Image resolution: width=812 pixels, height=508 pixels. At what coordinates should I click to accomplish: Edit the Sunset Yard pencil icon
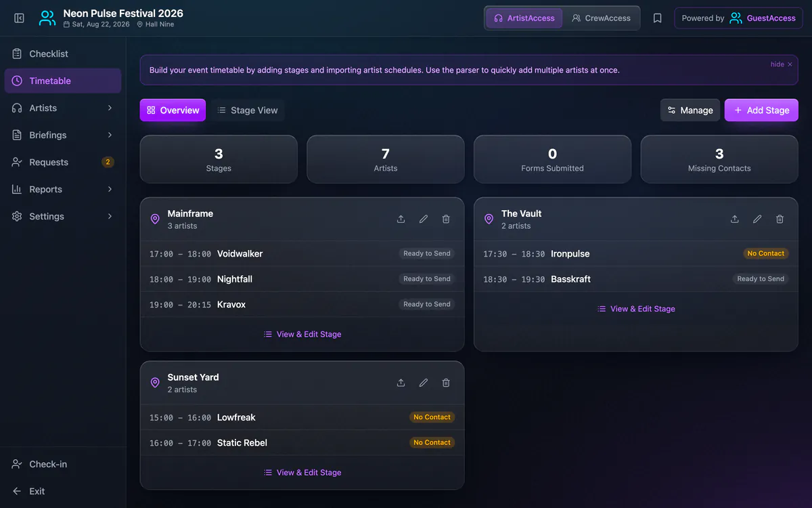424,383
